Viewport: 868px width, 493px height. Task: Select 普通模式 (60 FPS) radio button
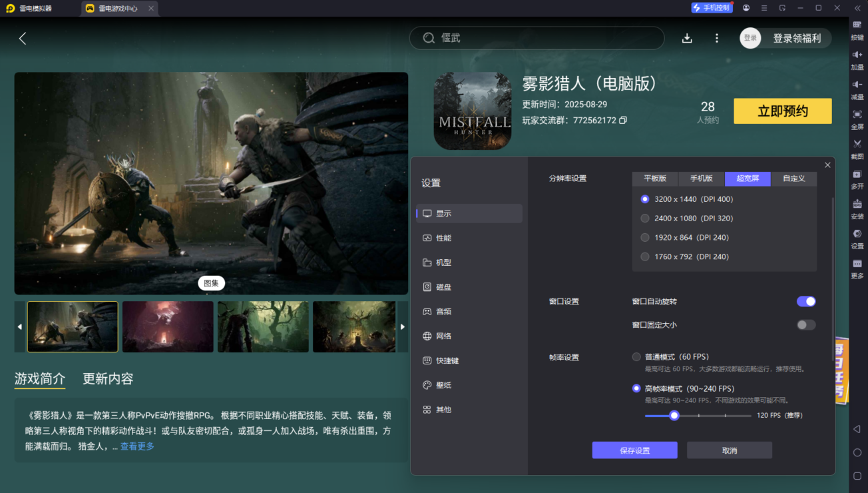point(637,357)
